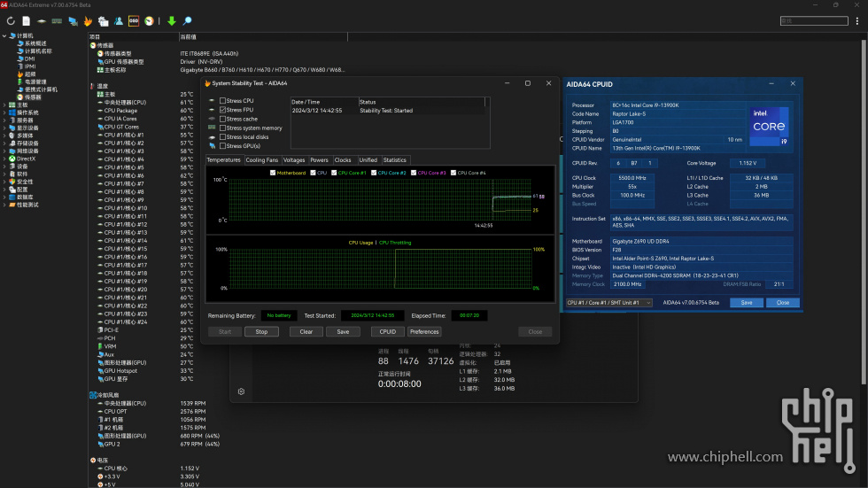Expand the 存储设备 tree node

tap(4, 143)
